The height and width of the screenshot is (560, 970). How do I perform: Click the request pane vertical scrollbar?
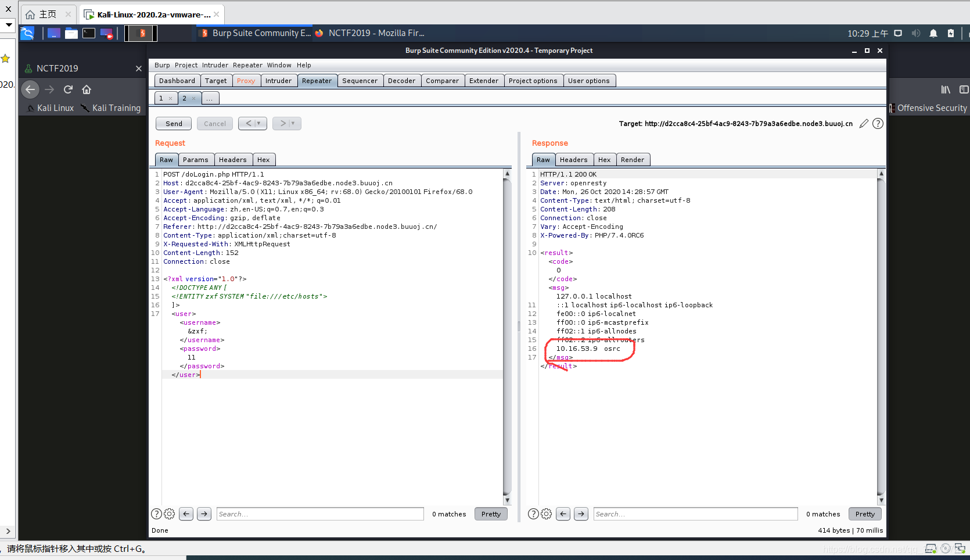(507, 337)
